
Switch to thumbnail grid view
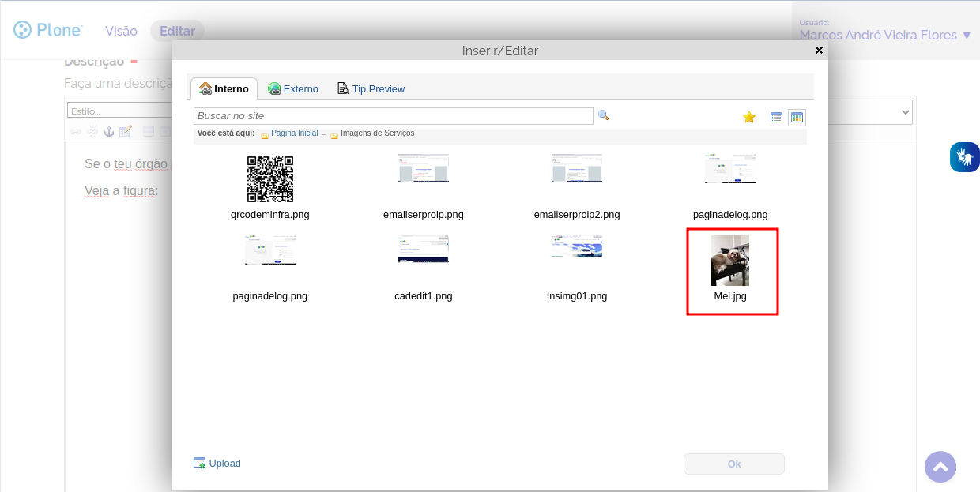pyautogui.click(x=797, y=117)
